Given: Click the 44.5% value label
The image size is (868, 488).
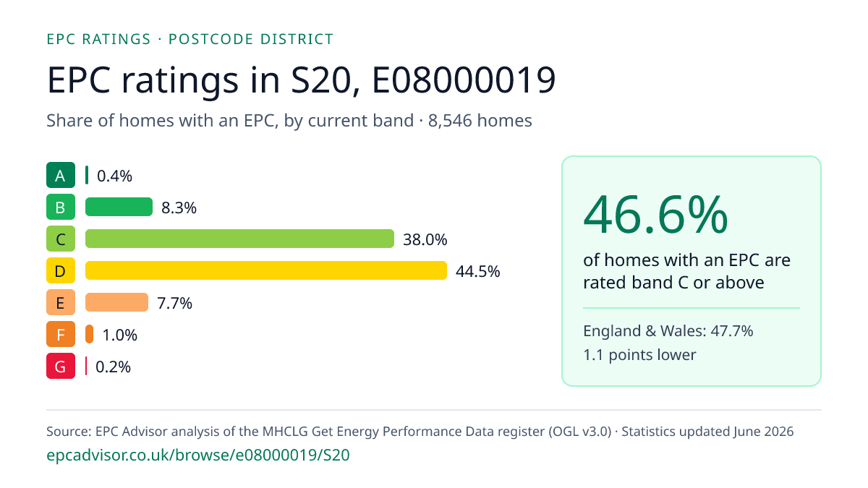Looking at the screenshot, I should click(x=478, y=271).
